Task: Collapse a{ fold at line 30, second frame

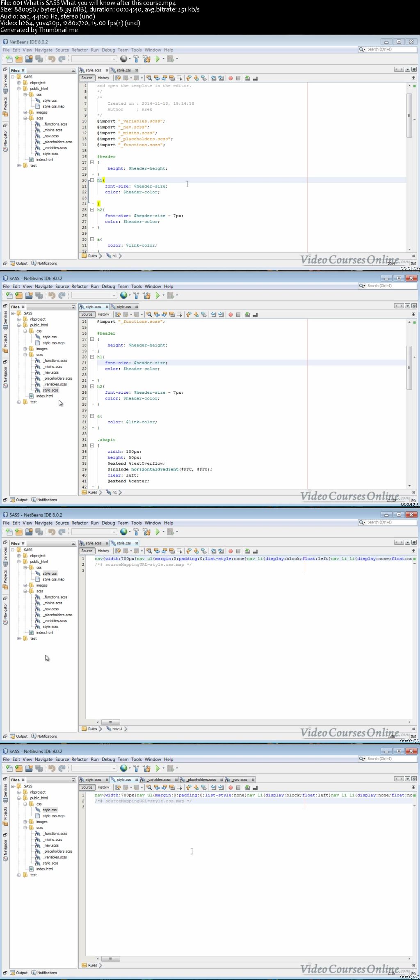Action: (92, 416)
